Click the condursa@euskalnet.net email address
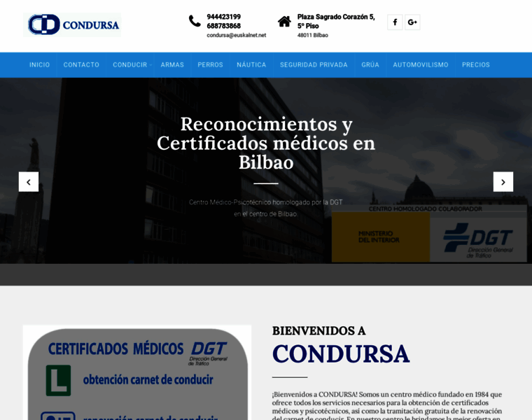532x420 pixels. click(237, 35)
